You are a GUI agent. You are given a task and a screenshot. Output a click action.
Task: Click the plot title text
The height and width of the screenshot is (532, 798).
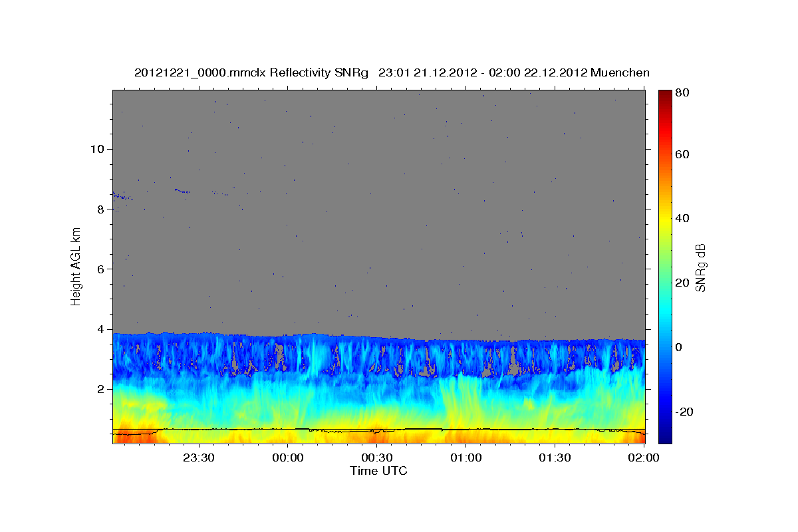[392, 72]
